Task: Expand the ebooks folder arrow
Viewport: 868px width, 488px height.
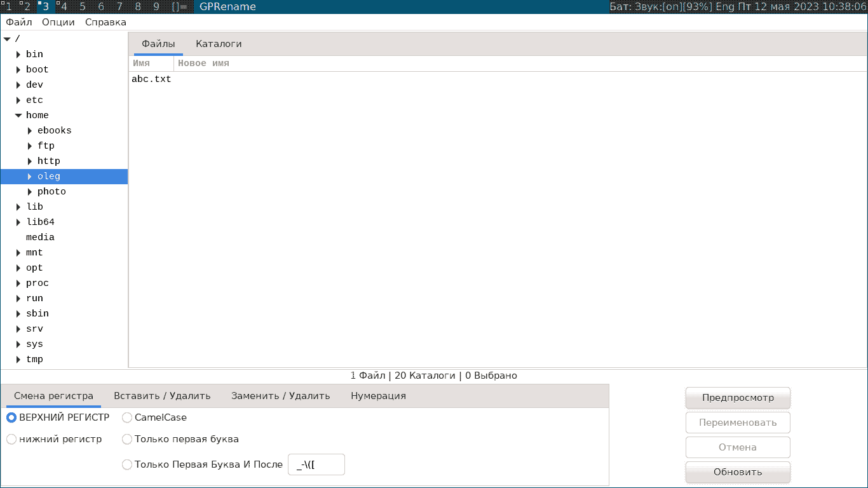Action: (30, 131)
